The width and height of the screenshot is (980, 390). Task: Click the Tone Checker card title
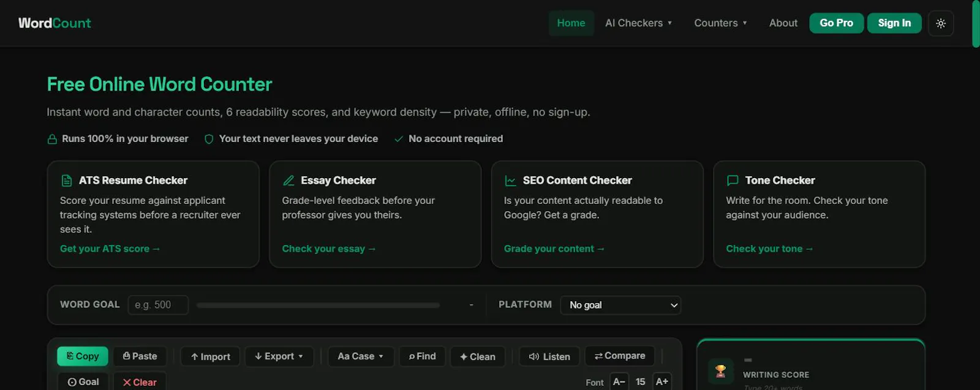coord(780,181)
